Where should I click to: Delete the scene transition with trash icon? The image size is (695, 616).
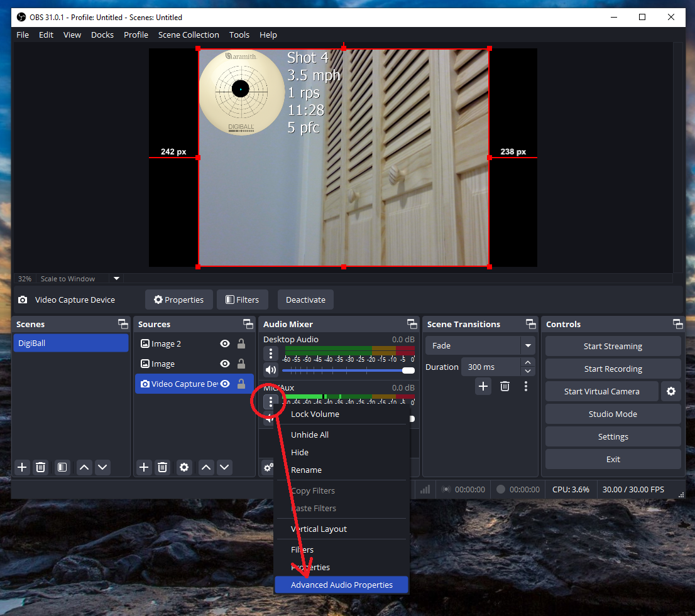(x=505, y=386)
